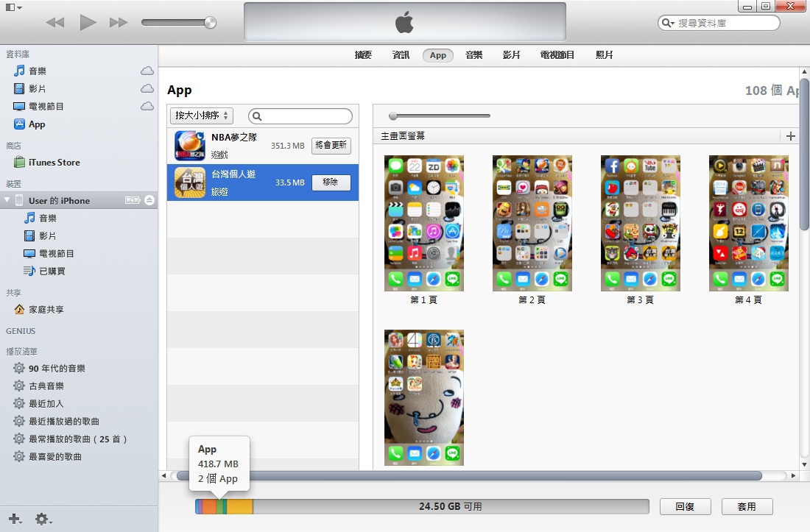810x532 pixels.
Task: Click the 回復 revert button
Action: tap(685, 507)
